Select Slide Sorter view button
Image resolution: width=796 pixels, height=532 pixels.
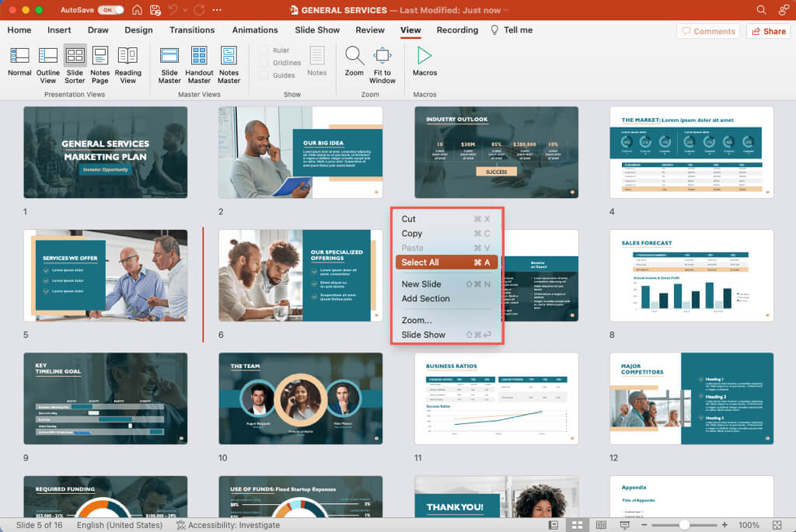click(x=75, y=65)
